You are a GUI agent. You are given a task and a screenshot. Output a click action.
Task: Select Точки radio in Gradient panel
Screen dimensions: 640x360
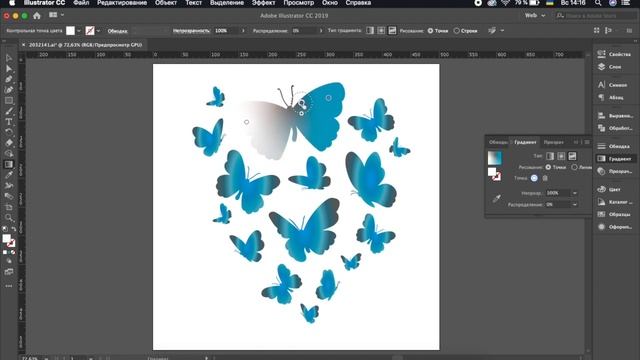(548, 167)
